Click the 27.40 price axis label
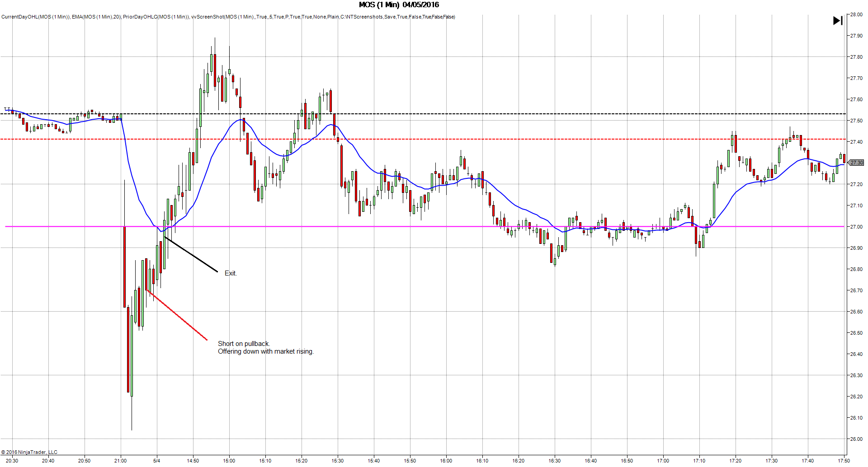The image size is (868, 467). coord(856,142)
